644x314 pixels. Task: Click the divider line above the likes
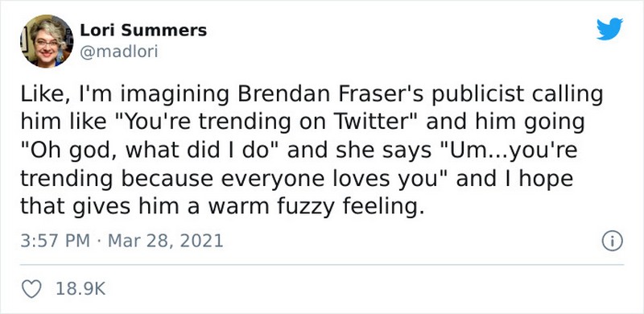click(322, 265)
